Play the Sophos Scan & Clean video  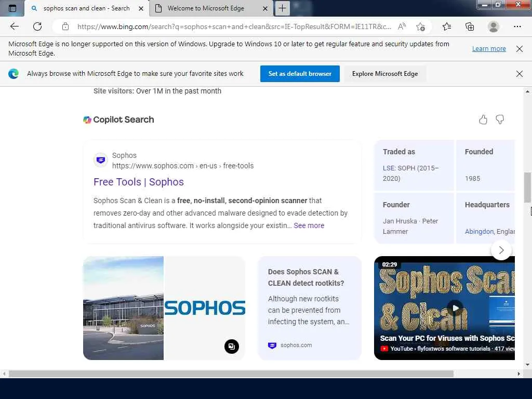click(455, 308)
